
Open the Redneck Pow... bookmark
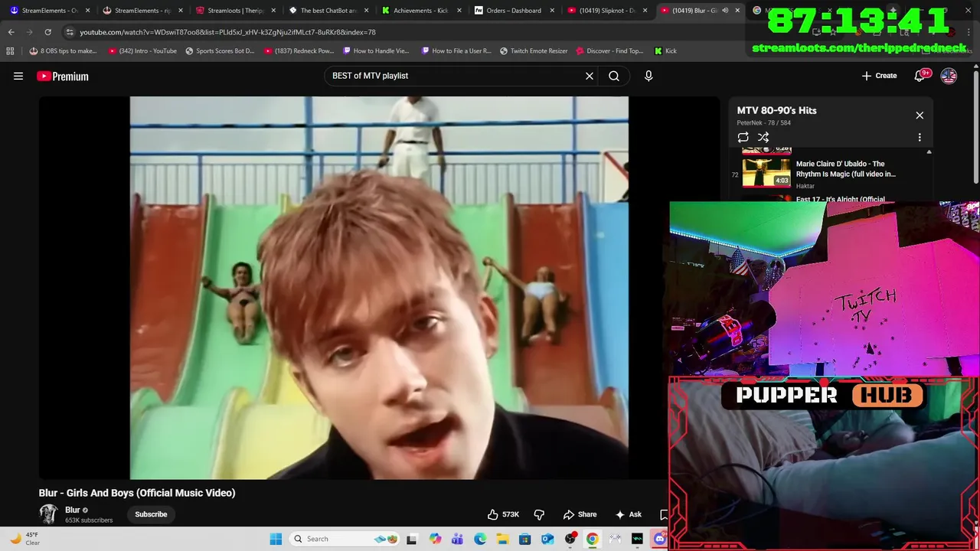(x=299, y=51)
